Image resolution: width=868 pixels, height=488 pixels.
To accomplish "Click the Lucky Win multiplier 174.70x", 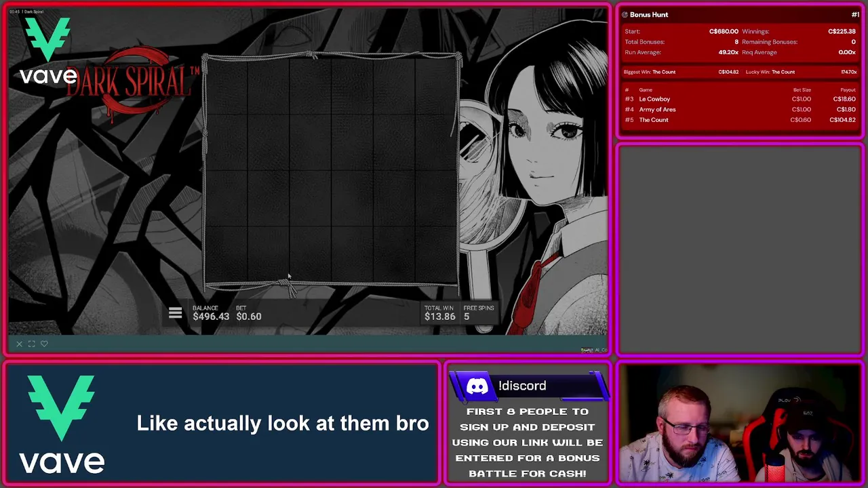I will tap(848, 72).
